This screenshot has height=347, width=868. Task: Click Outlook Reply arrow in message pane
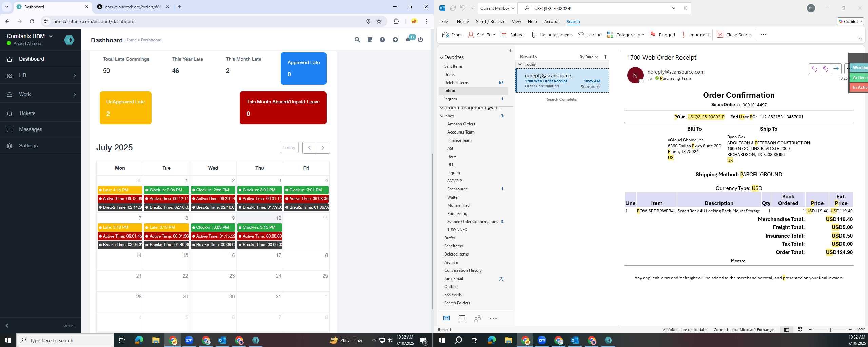coord(814,69)
